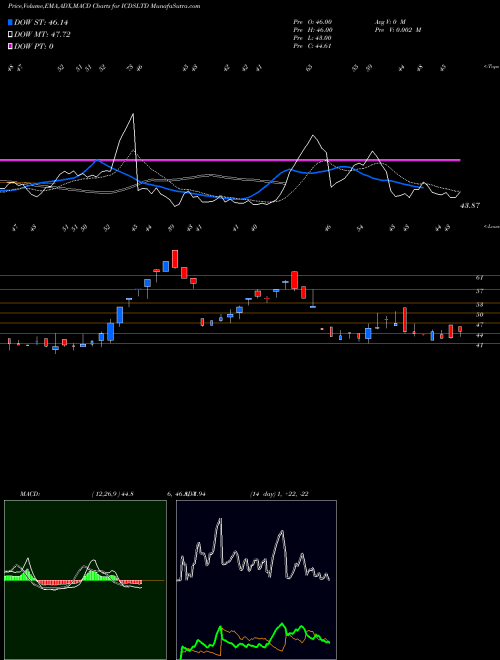Select the DOW PT: 0 label
The height and width of the screenshot is (660, 500).
pos(34,46)
